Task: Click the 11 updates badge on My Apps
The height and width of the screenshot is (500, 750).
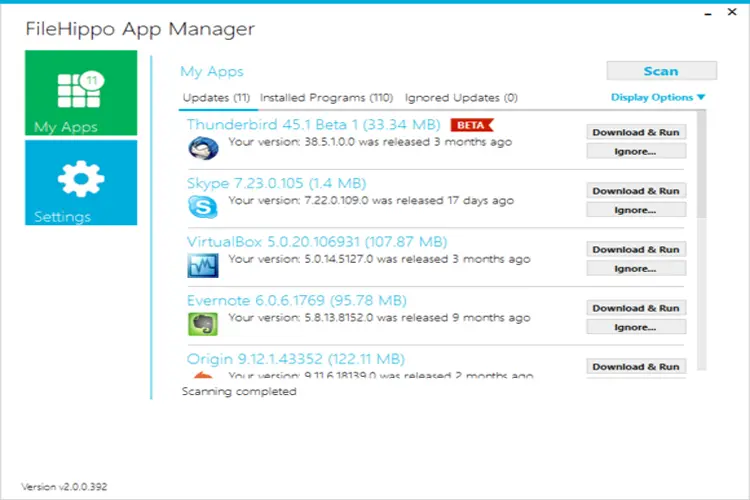Action: click(x=92, y=81)
